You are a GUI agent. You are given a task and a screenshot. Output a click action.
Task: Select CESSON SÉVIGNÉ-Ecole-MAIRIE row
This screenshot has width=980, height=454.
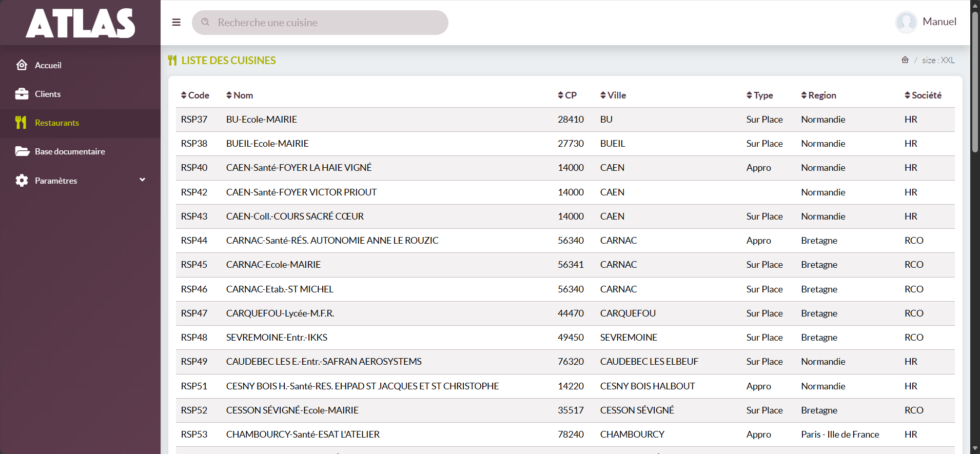coord(292,410)
